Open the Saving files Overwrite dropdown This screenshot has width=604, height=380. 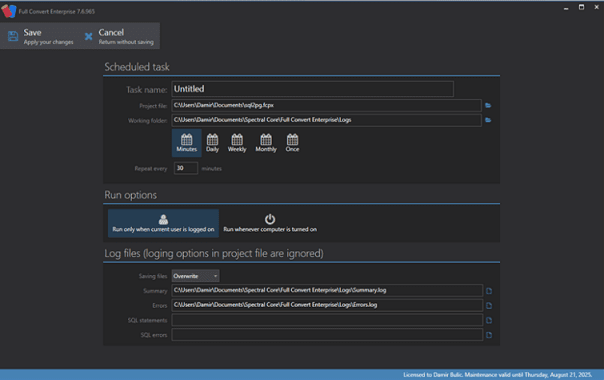coord(196,276)
